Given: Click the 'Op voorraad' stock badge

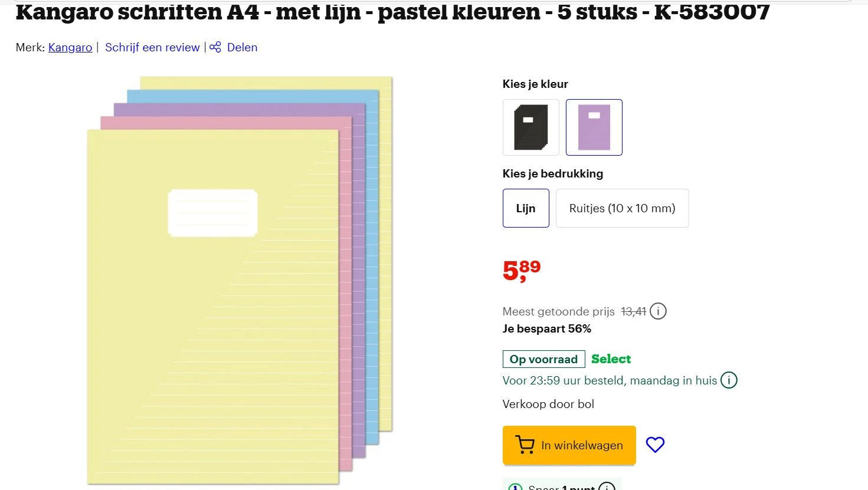Looking at the screenshot, I should tap(543, 359).
